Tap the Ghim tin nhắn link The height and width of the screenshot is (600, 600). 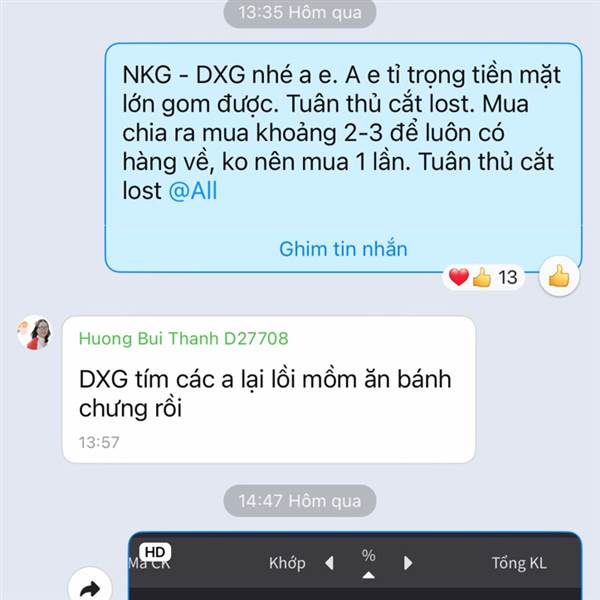(343, 249)
